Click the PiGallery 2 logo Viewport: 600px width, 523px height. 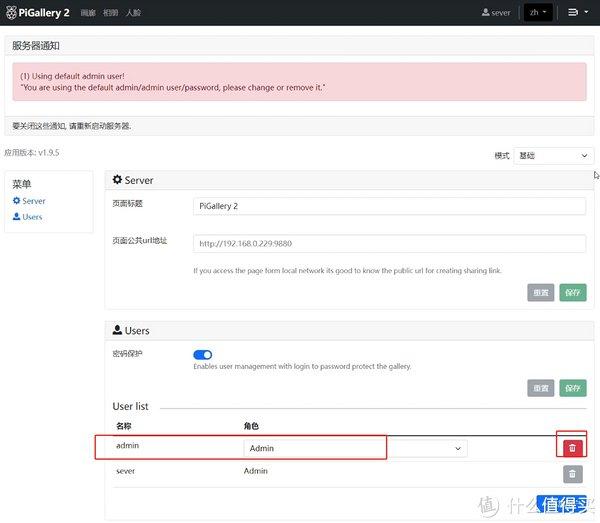[38, 13]
